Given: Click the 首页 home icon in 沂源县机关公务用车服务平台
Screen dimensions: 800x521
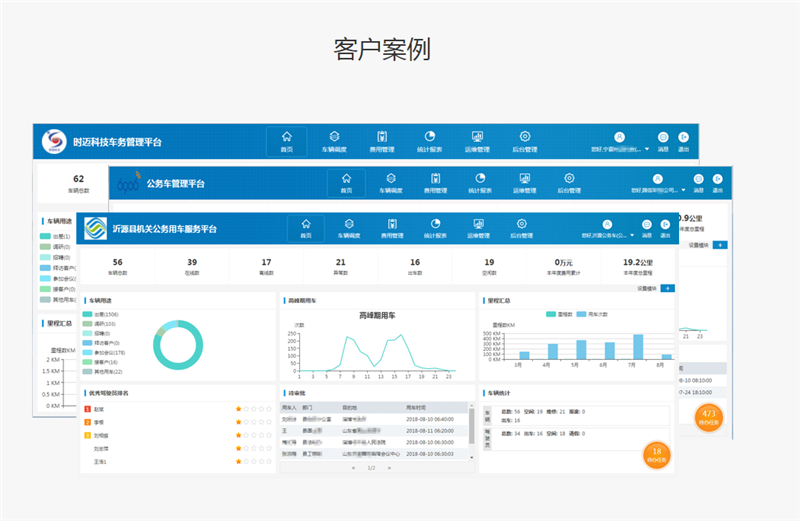Looking at the screenshot, I should click(x=306, y=226).
